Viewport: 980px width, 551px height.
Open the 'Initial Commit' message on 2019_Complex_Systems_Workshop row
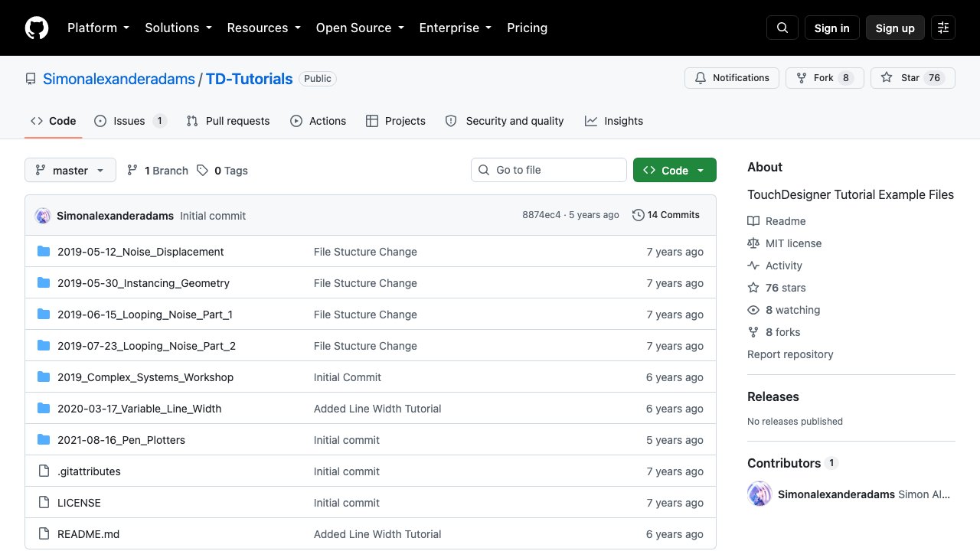coord(348,377)
